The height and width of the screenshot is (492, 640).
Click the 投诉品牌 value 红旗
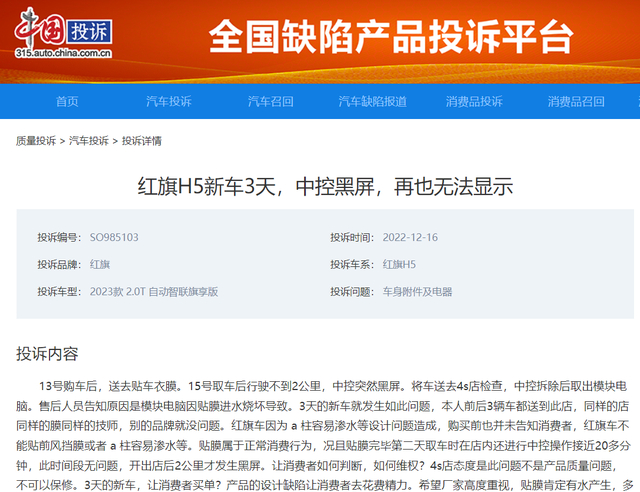[x=100, y=265]
